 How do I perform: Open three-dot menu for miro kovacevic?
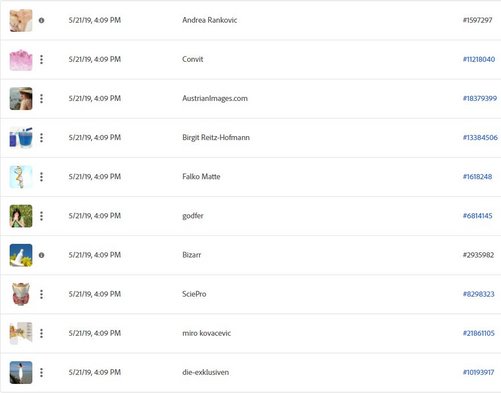point(41,333)
